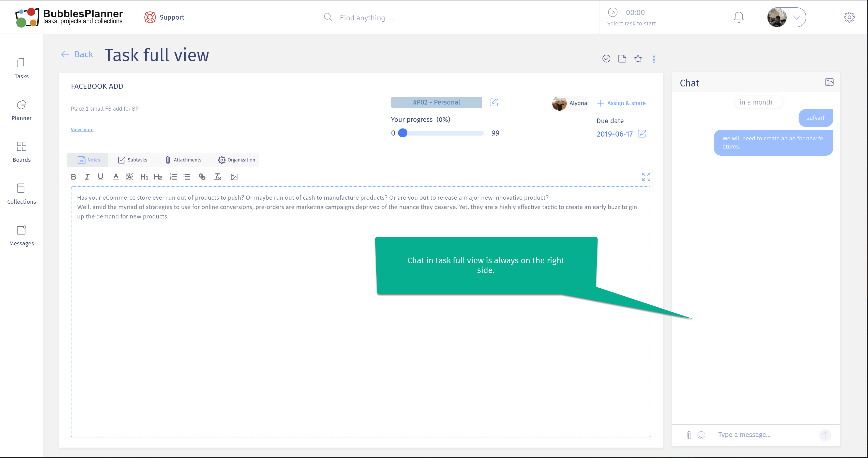Open the text background highlight picker

tap(129, 176)
